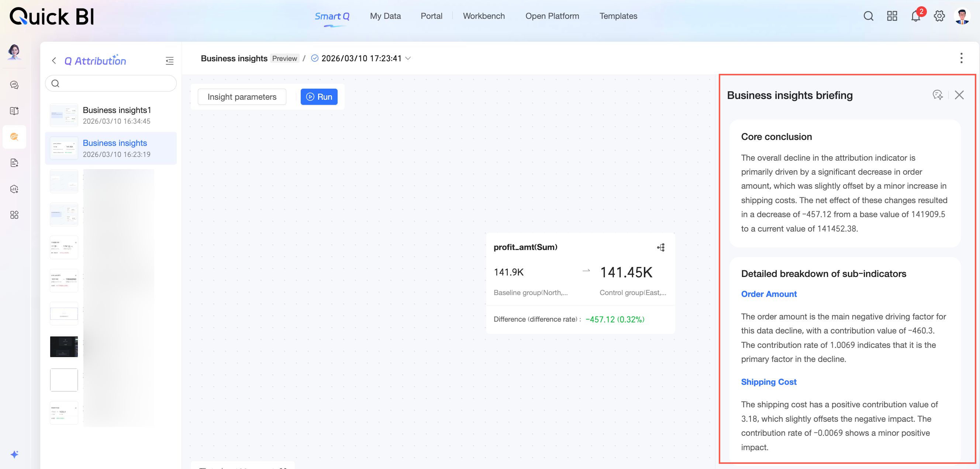Viewport: 980px width, 469px height.
Task: Open the Shipping Cost link in briefing
Action: tap(769, 382)
